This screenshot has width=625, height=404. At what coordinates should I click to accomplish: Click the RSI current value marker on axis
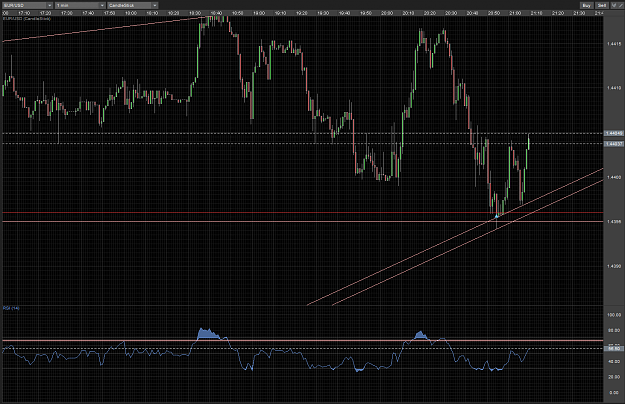(614, 349)
